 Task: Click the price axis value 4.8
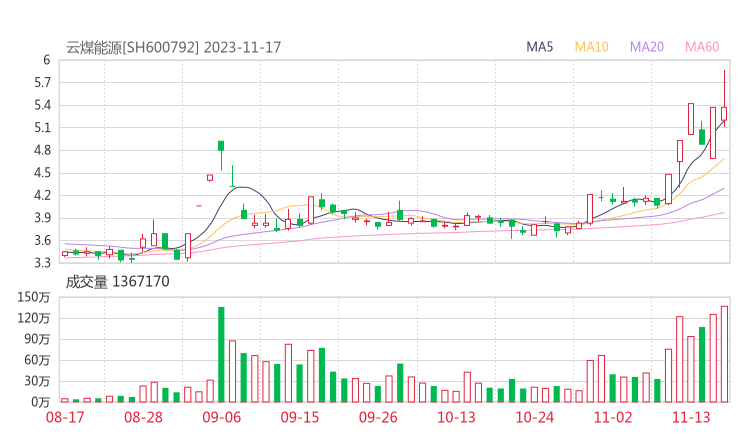[42, 150]
